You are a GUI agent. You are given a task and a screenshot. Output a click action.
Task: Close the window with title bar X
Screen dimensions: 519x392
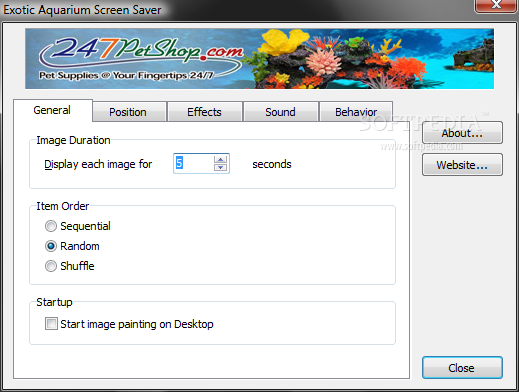496,5
